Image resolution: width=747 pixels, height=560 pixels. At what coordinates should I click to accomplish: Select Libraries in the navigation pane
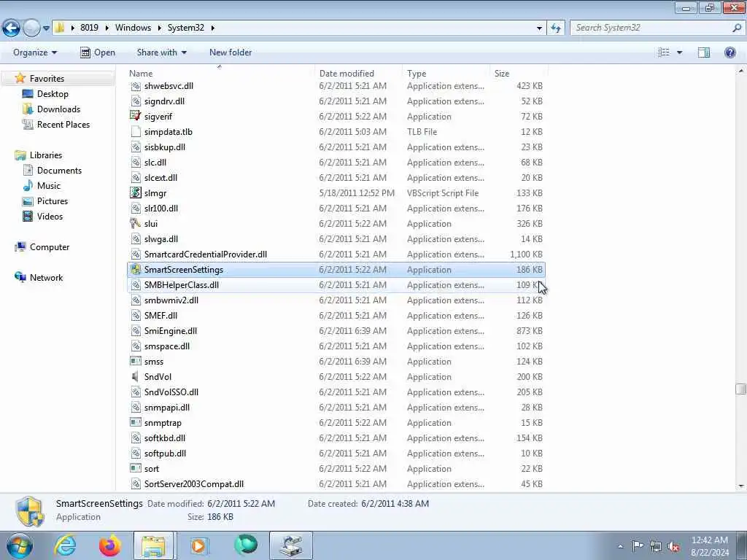(x=46, y=155)
